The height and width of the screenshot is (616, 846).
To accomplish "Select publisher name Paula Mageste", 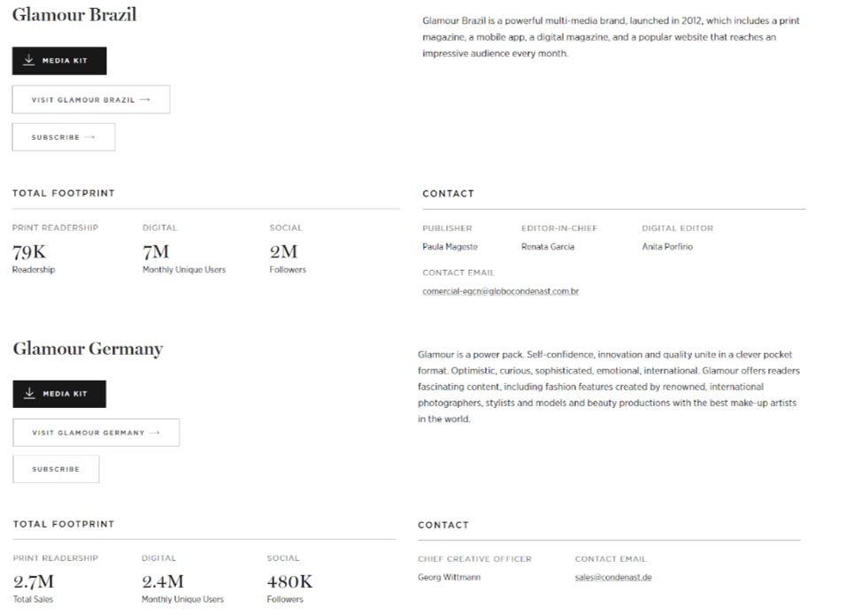I will pyautogui.click(x=450, y=247).
